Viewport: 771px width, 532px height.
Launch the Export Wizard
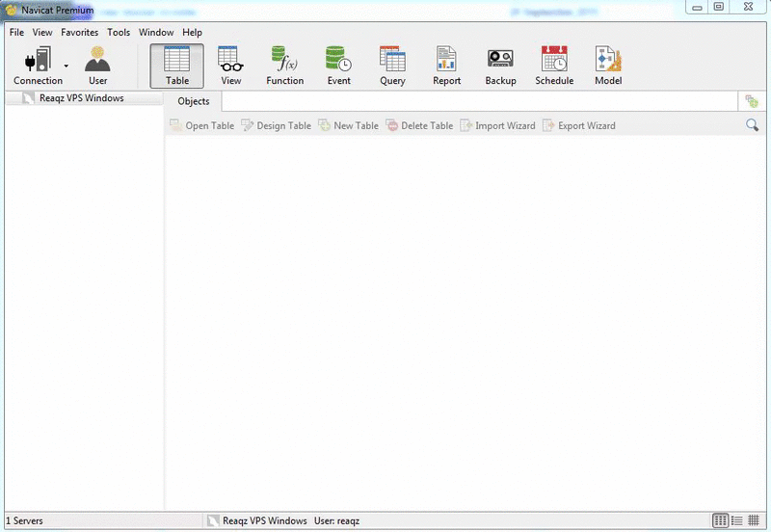pyautogui.click(x=579, y=126)
